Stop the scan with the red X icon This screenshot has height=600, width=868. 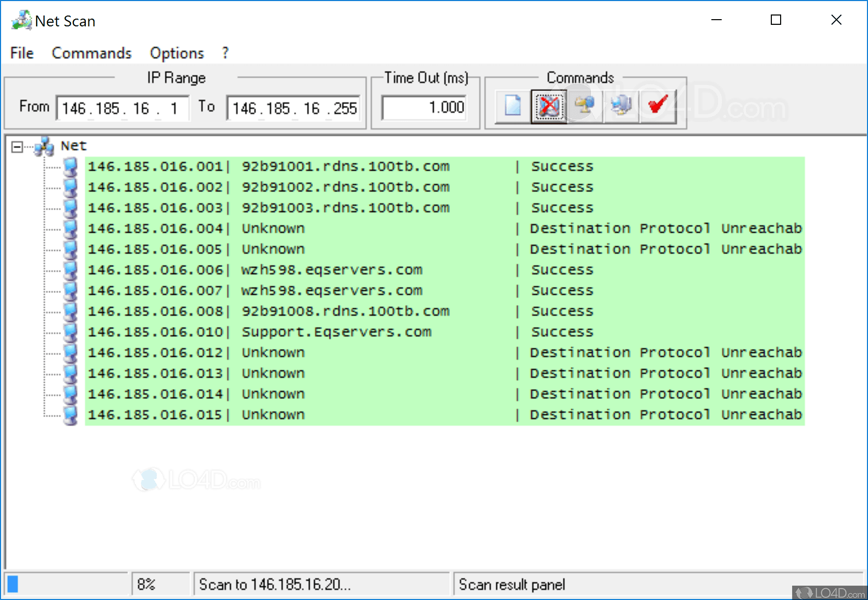(549, 106)
